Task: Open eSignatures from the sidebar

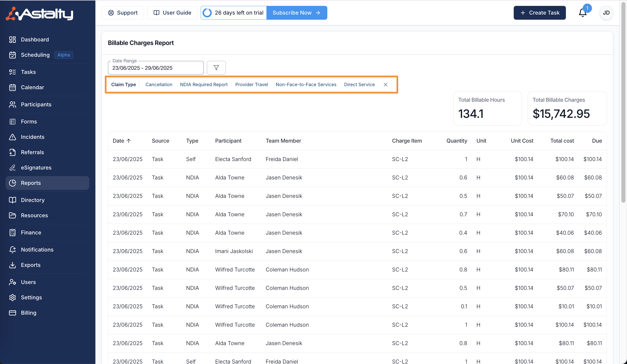Action: point(36,168)
